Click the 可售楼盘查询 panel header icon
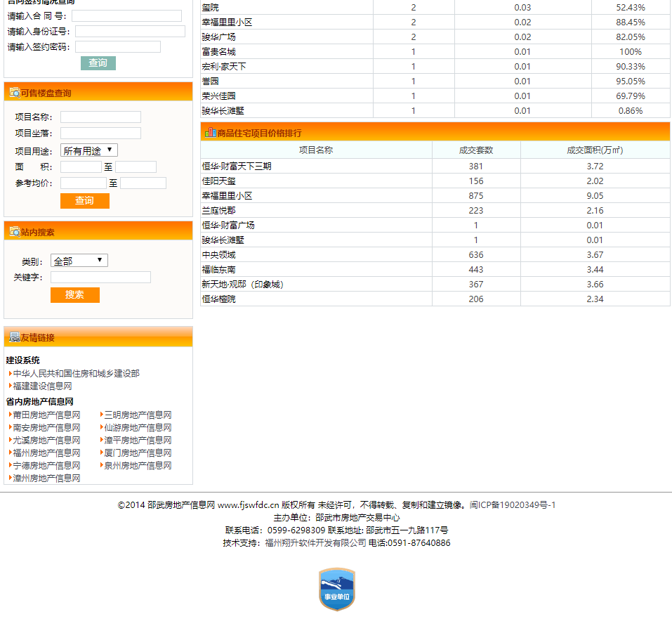Viewport: 672px width, 619px height. coord(14,93)
